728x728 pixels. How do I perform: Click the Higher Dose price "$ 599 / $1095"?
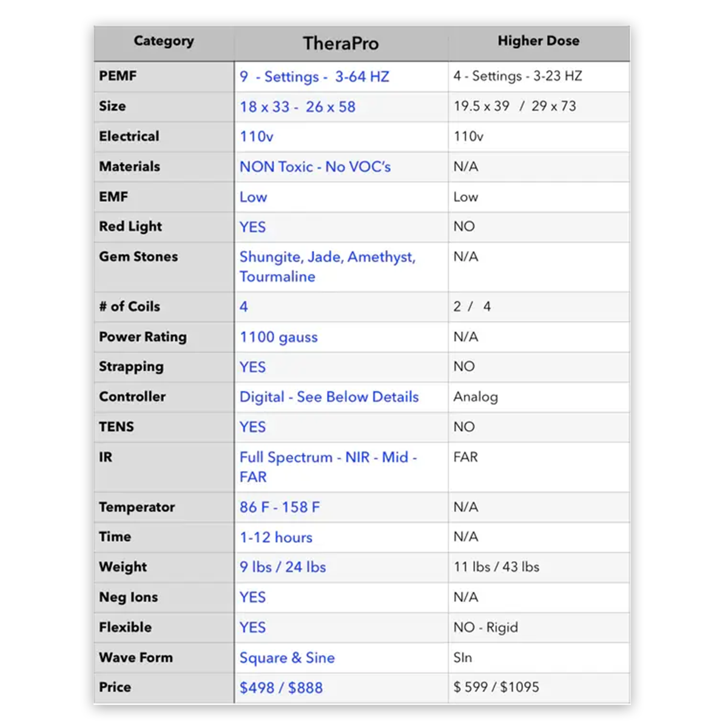tap(496, 687)
